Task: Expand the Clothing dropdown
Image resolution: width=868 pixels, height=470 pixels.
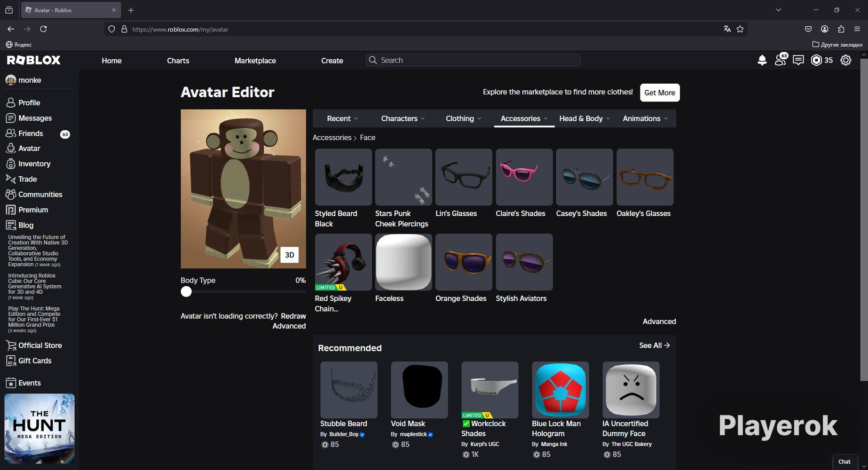Action: (464, 118)
